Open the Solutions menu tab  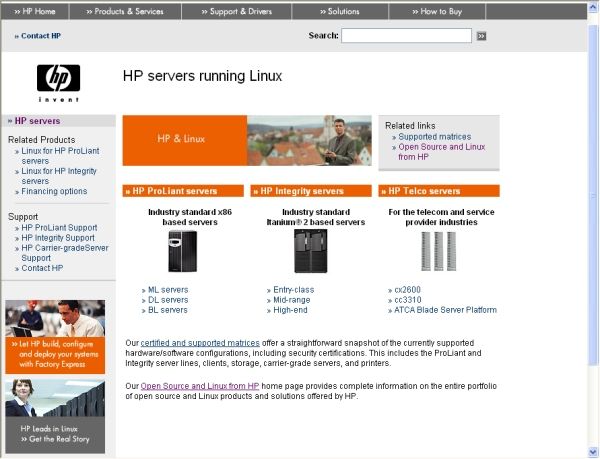point(340,11)
